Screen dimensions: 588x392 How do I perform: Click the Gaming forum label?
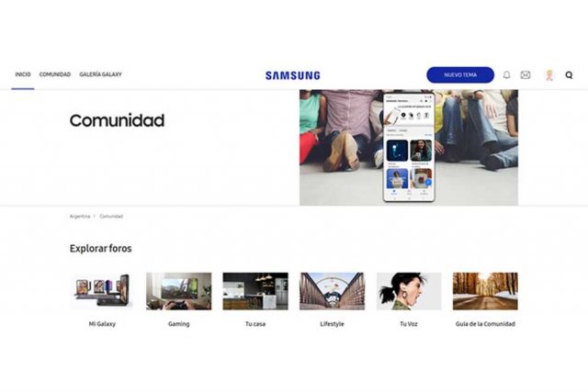[179, 324]
